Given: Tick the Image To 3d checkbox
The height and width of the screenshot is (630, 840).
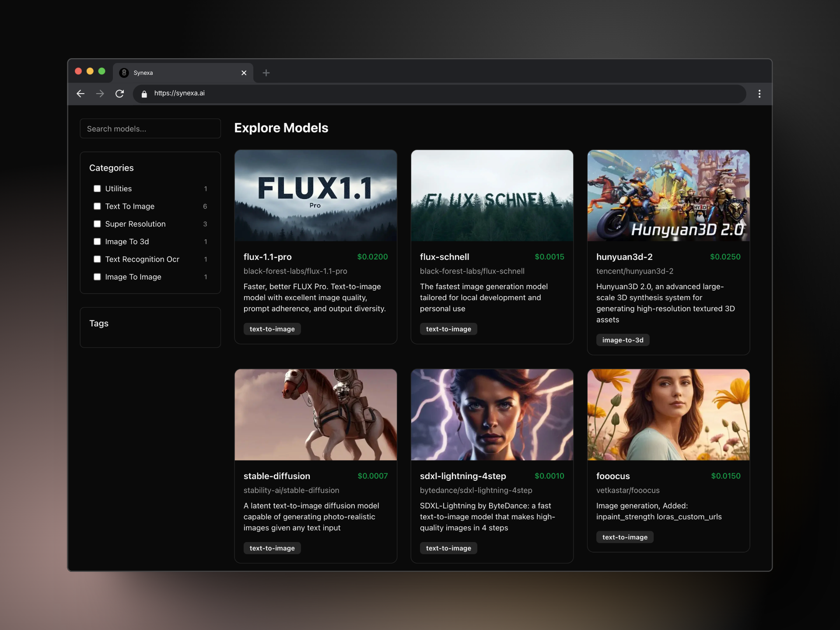Looking at the screenshot, I should tap(97, 241).
